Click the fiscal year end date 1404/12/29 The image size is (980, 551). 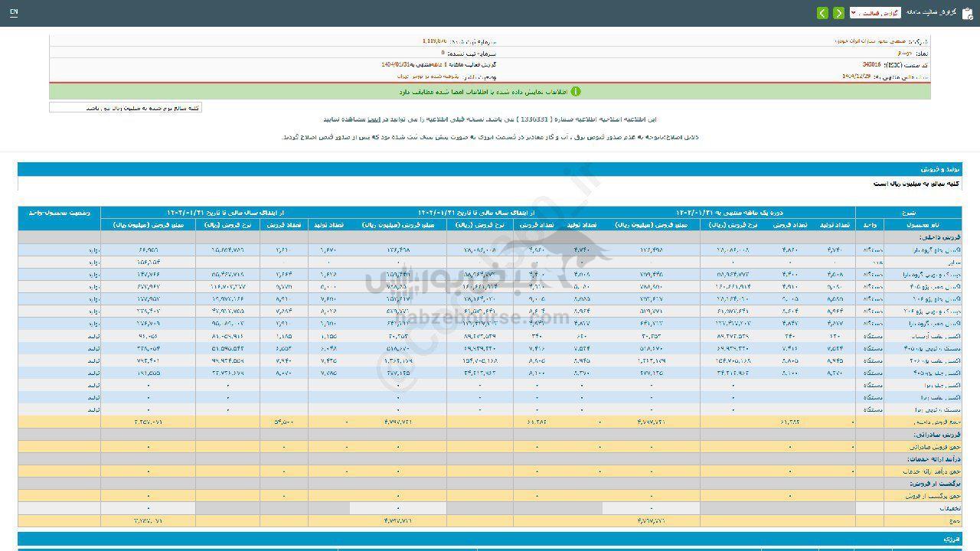tap(856, 77)
